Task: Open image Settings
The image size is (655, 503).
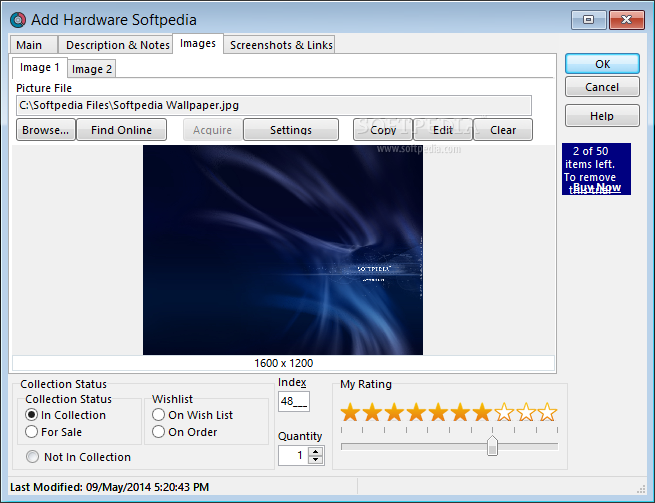Action: pyautogui.click(x=291, y=130)
